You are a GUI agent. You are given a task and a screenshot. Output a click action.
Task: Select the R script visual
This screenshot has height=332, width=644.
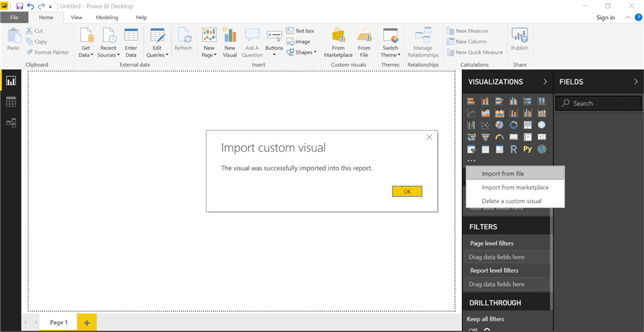click(513, 150)
